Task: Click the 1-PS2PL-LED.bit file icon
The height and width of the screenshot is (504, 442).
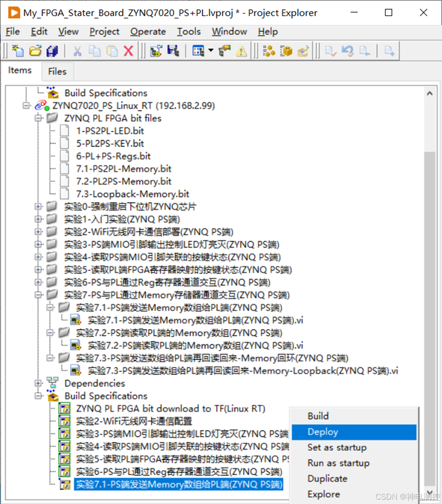Action: (x=65, y=131)
